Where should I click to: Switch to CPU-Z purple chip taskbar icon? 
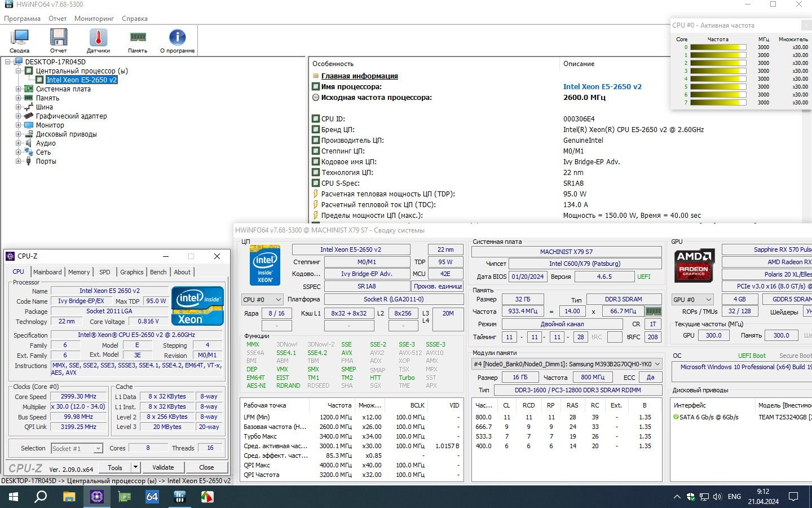(97, 497)
